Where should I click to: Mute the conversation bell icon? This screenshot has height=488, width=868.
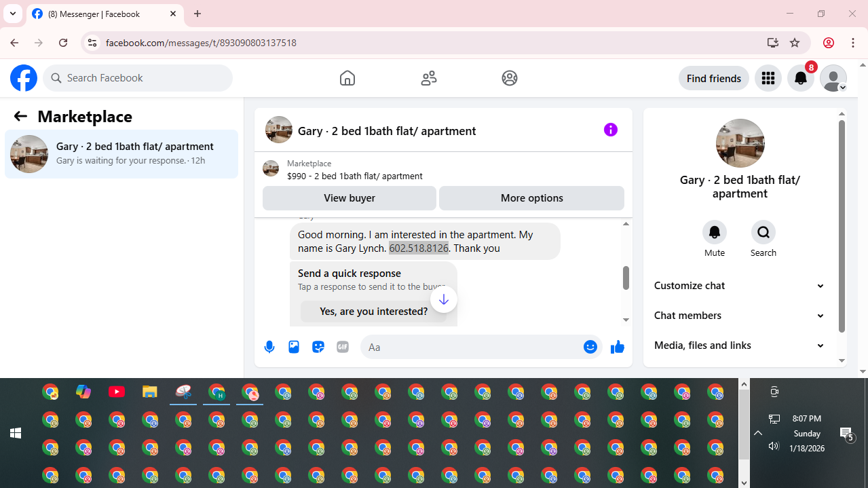(715, 232)
